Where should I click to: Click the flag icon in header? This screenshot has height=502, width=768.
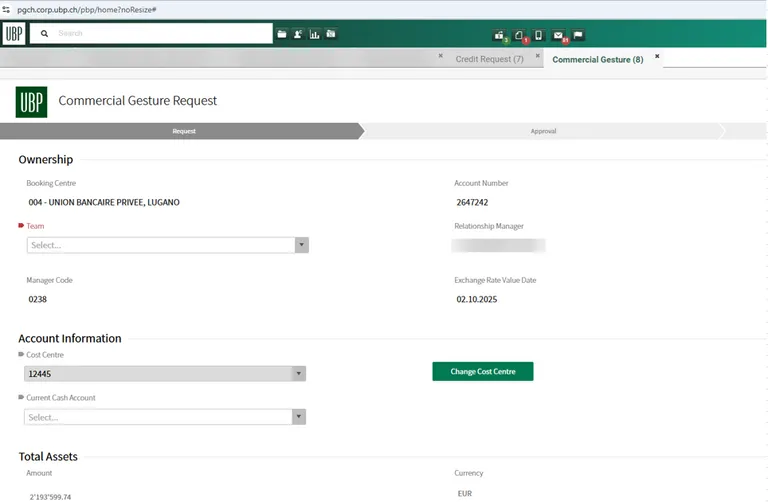click(x=578, y=35)
